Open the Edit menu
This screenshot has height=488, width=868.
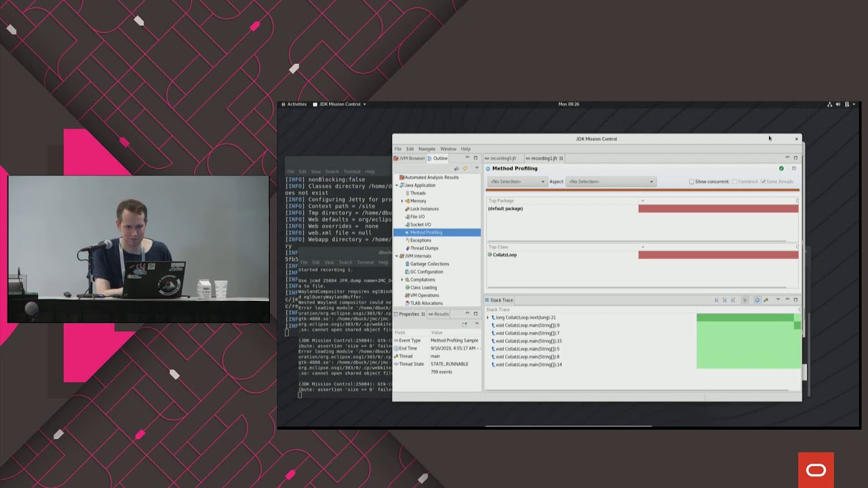(x=410, y=149)
